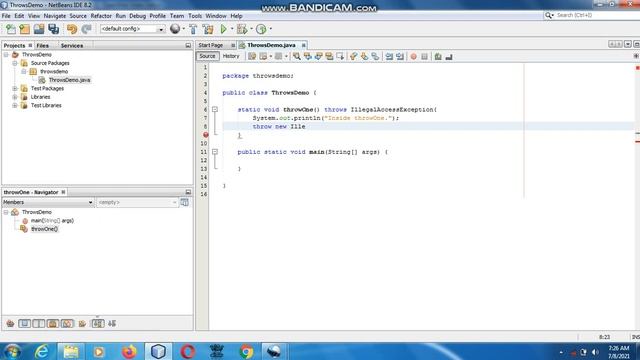Click the Save All toolbar icon

pos(53,29)
